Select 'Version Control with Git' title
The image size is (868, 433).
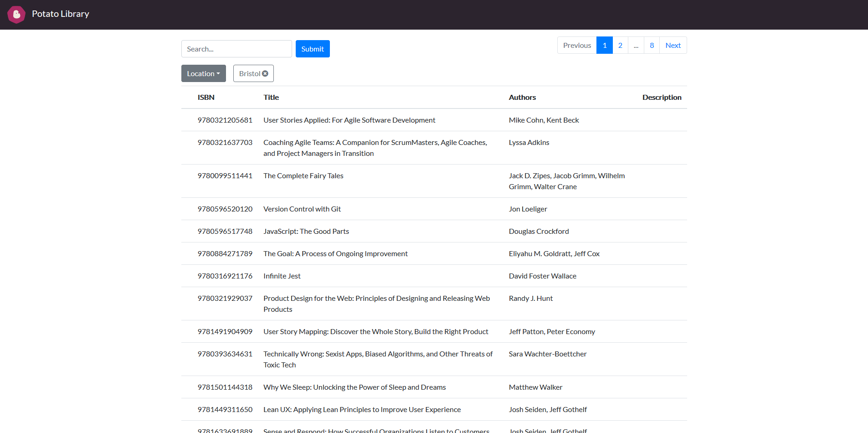point(302,209)
